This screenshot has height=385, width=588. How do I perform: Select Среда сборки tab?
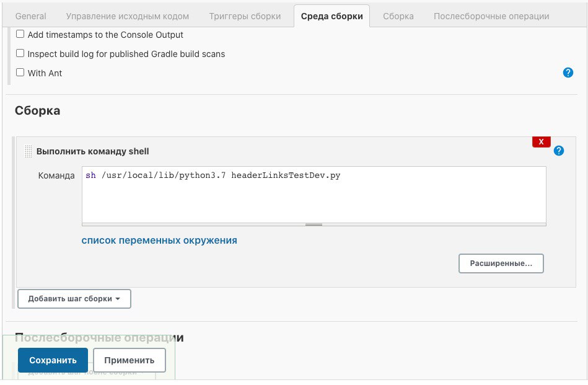click(x=331, y=16)
